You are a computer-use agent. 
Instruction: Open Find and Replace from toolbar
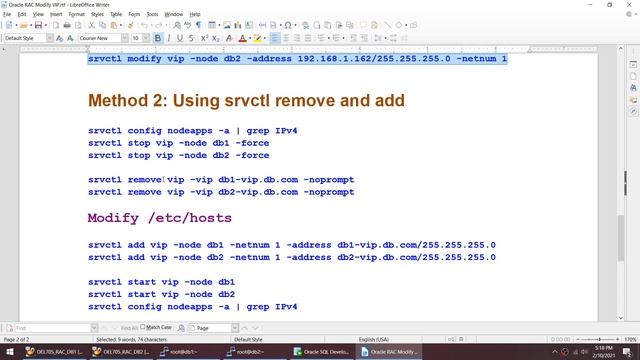tap(177, 25)
